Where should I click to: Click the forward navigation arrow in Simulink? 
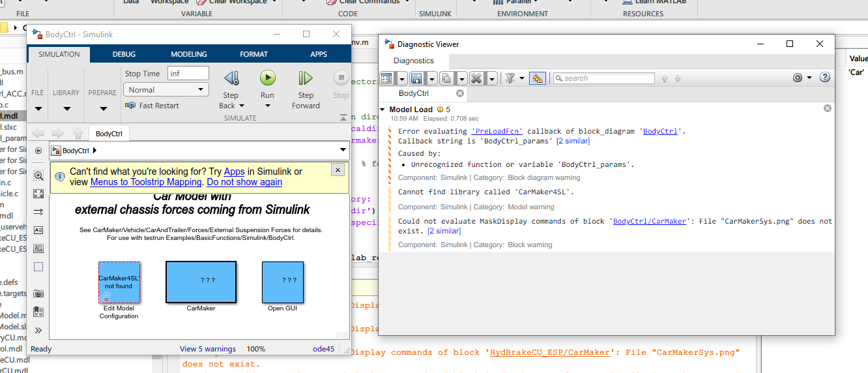pos(58,134)
